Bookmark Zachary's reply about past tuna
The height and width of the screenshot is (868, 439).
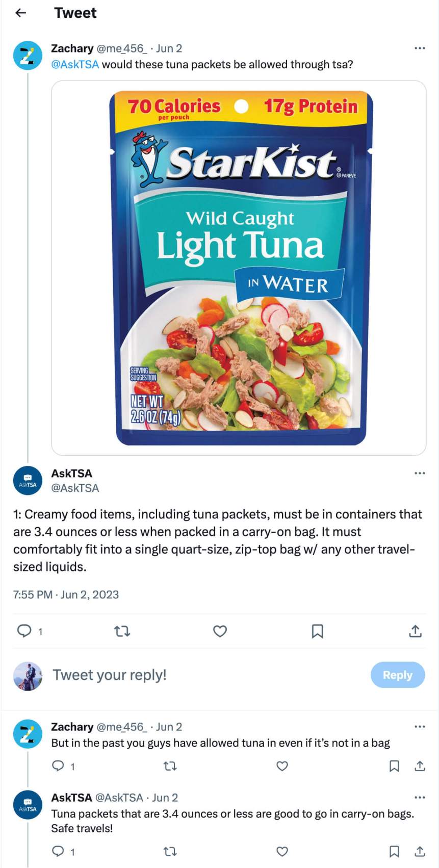[x=394, y=766]
